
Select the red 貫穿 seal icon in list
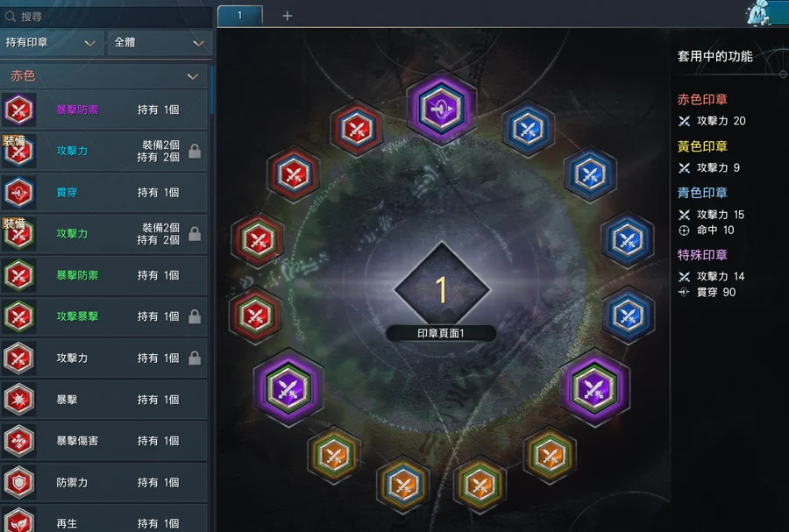(19, 193)
